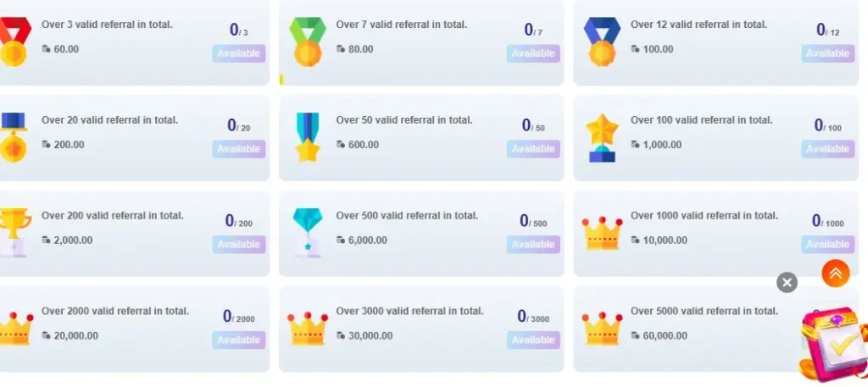The image size is (868, 387).
Task: Claim the 600.00 reward Available button
Action: pos(533,149)
